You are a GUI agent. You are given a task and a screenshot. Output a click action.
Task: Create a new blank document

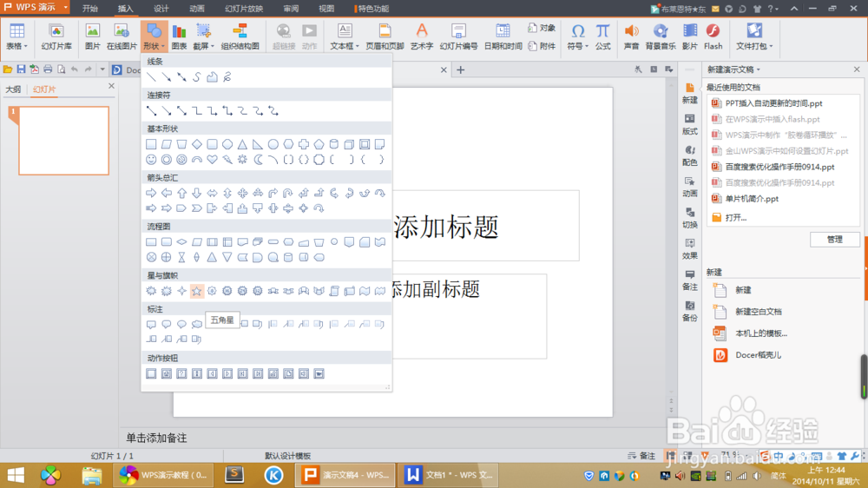[758, 312]
